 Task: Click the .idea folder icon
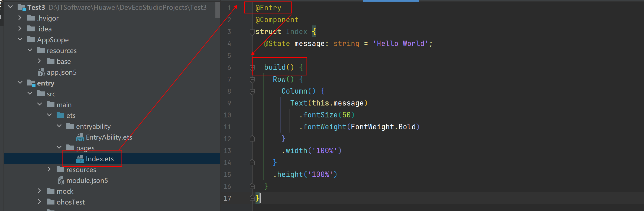point(31,29)
